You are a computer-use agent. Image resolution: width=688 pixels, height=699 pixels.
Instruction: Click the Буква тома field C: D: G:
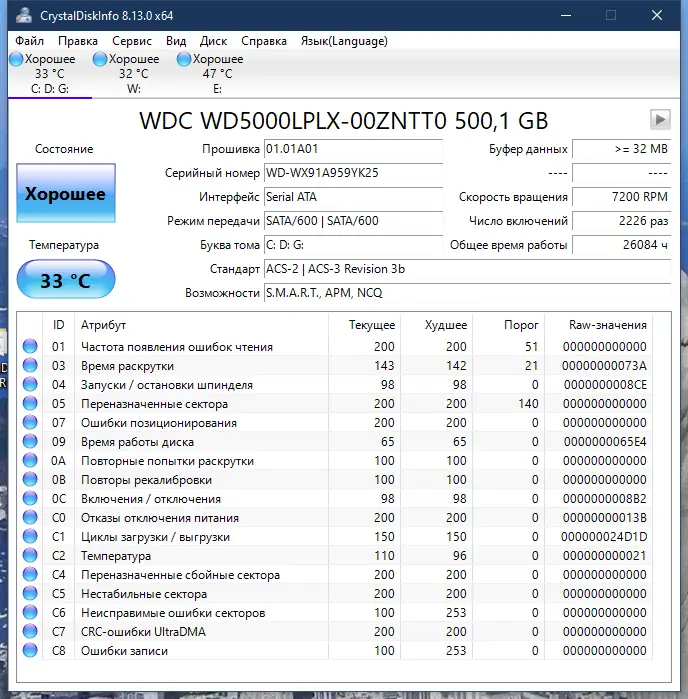point(353,245)
